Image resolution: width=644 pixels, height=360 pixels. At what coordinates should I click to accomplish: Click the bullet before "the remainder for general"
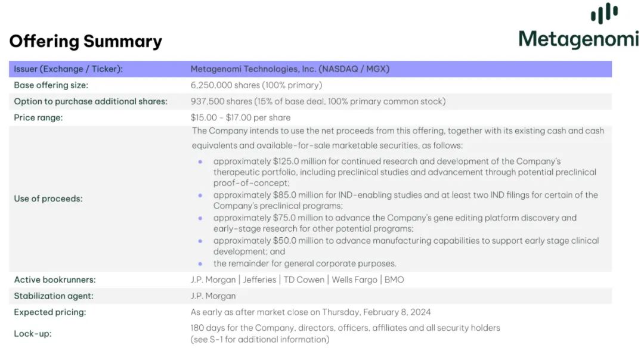pos(200,263)
